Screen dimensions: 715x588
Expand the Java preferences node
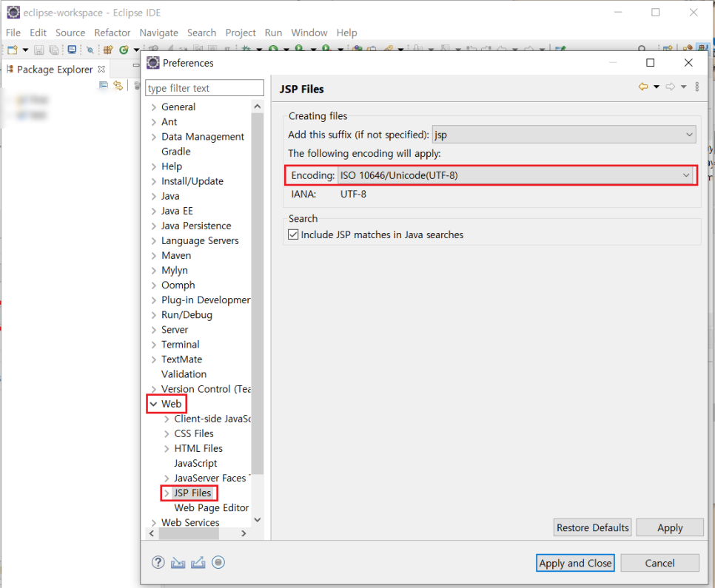pyautogui.click(x=154, y=197)
